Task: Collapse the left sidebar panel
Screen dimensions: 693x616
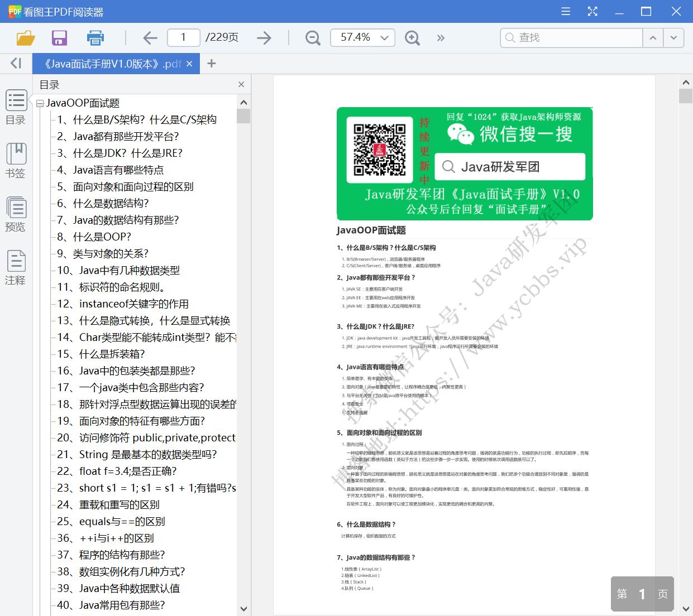Action: tap(16, 64)
